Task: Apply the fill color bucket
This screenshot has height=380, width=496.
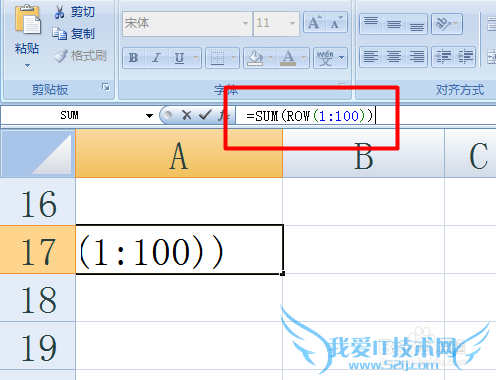Action: (x=255, y=58)
